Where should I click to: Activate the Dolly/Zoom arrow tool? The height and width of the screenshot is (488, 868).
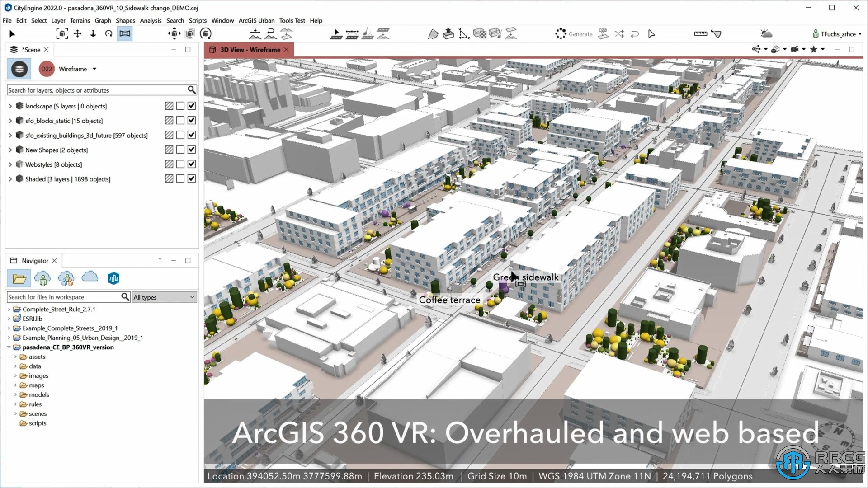tap(93, 34)
